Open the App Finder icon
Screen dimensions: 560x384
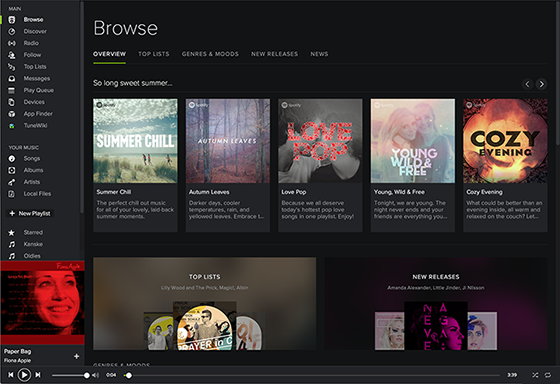pos(12,114)
